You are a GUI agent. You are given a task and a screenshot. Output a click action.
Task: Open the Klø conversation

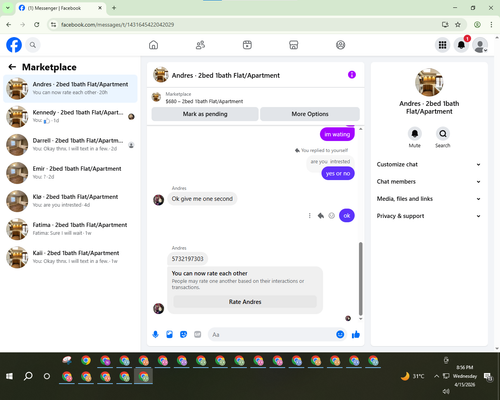pyautogui.click(x=70, y=201)
